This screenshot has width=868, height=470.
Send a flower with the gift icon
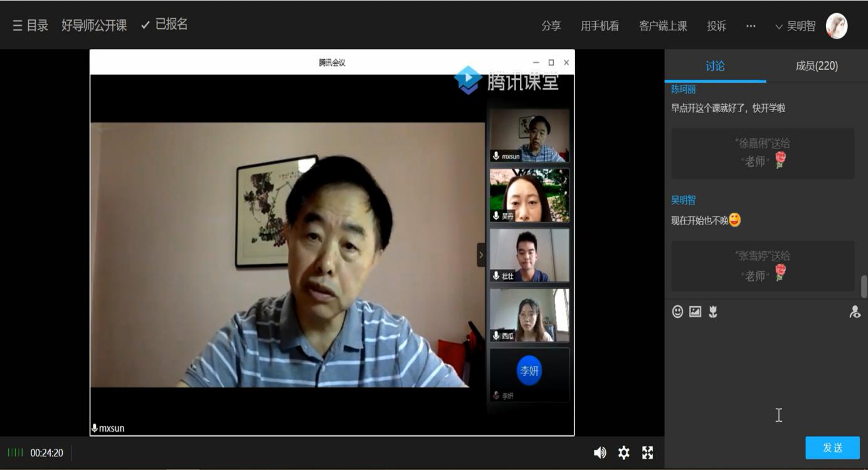pyautogui.click(x=712, y=311)
